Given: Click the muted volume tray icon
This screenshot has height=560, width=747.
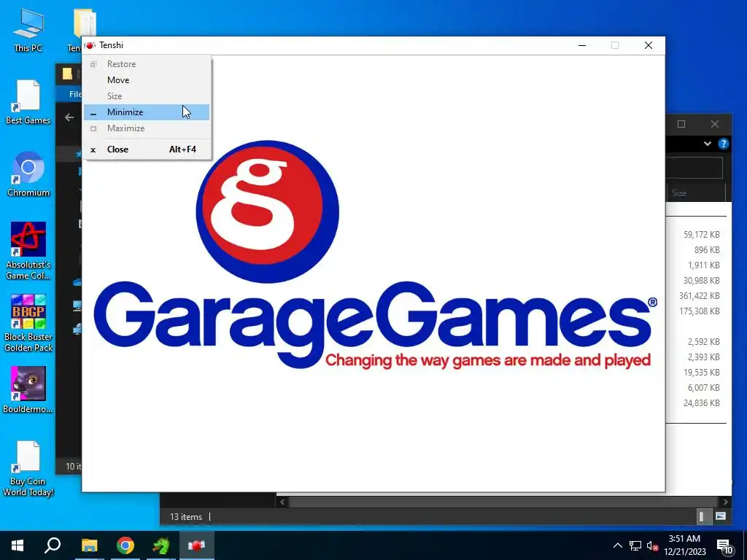Looking at the screenshot, I should click(652, 545).
